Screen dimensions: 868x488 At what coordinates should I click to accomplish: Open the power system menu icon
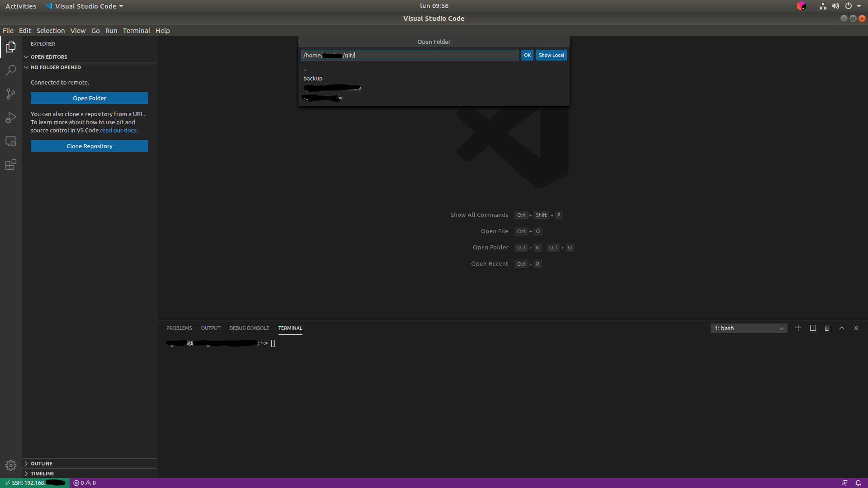(x=849, y=6)
